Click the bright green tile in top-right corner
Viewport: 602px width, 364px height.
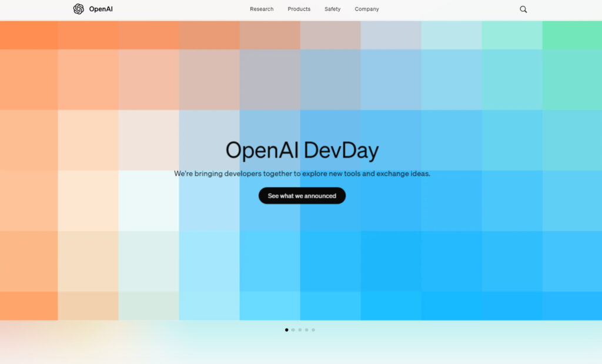pyautogui.click(x=571, y=35)
